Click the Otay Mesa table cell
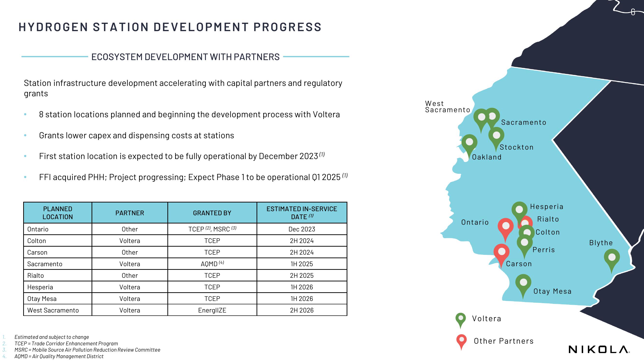 [x=58, y=299]
